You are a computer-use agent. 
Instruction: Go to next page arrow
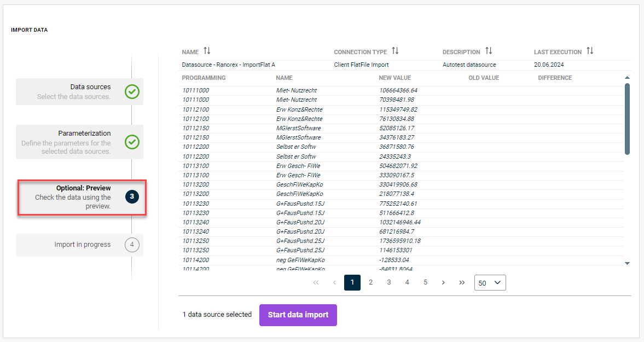pos(443,282)
